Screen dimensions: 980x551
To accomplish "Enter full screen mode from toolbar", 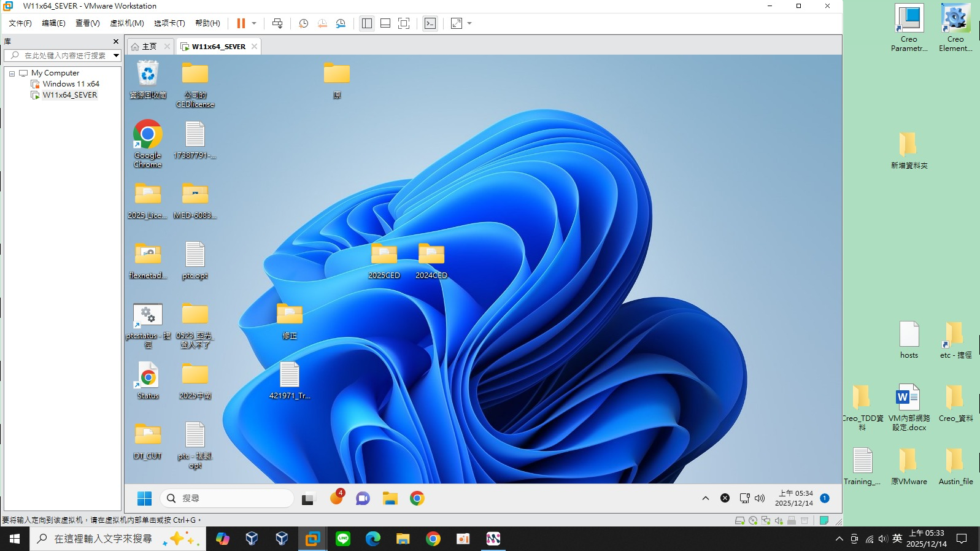I will [404, 23].
